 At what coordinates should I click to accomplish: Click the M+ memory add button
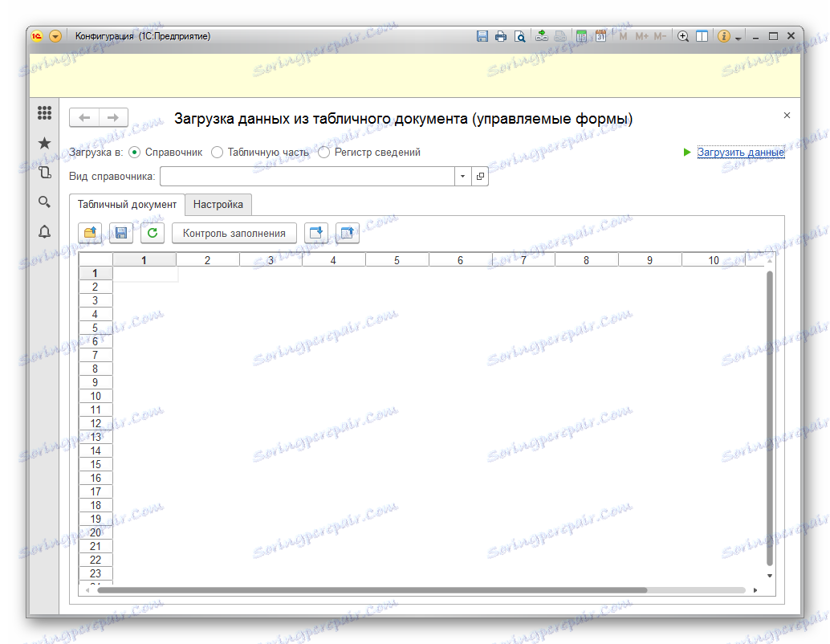click(x=641, y=36)
